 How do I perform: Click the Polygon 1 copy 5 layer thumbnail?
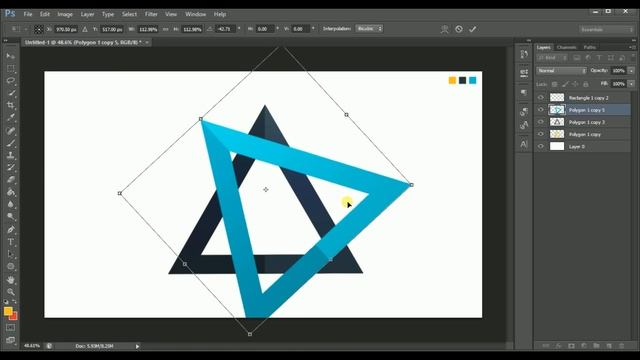(x=557, y=110)
